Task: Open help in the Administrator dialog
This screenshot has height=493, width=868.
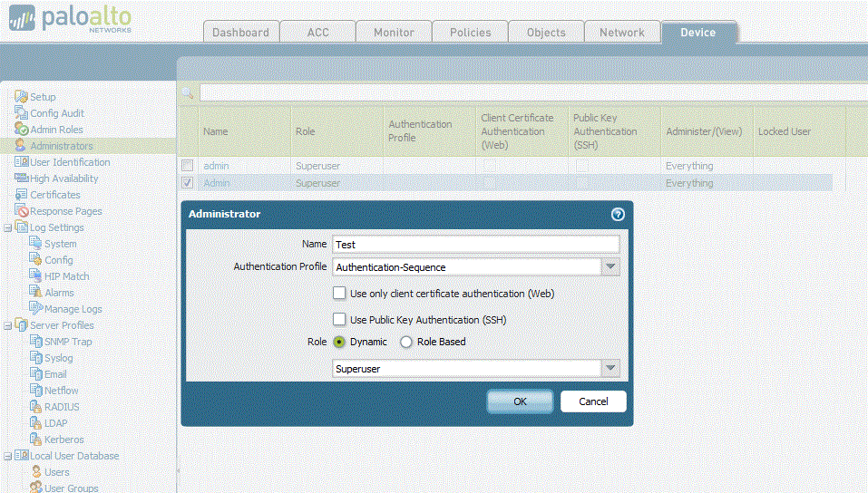Action: coord(618,214)
